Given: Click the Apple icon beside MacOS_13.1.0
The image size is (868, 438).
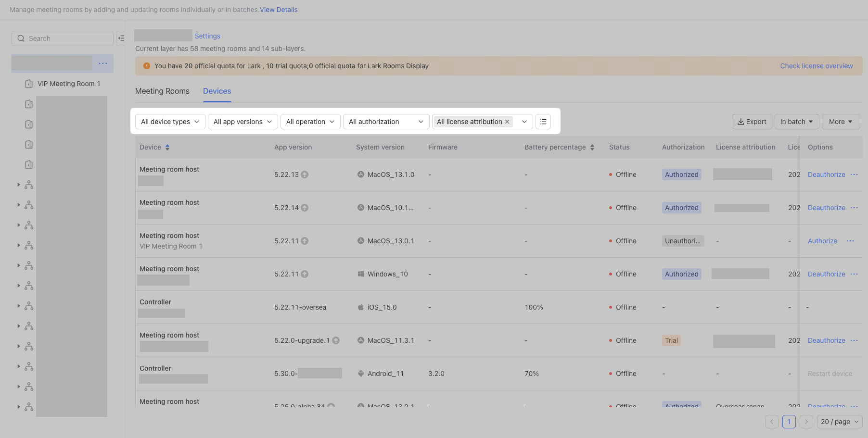Looking at the screenshot, I should 360,175.
